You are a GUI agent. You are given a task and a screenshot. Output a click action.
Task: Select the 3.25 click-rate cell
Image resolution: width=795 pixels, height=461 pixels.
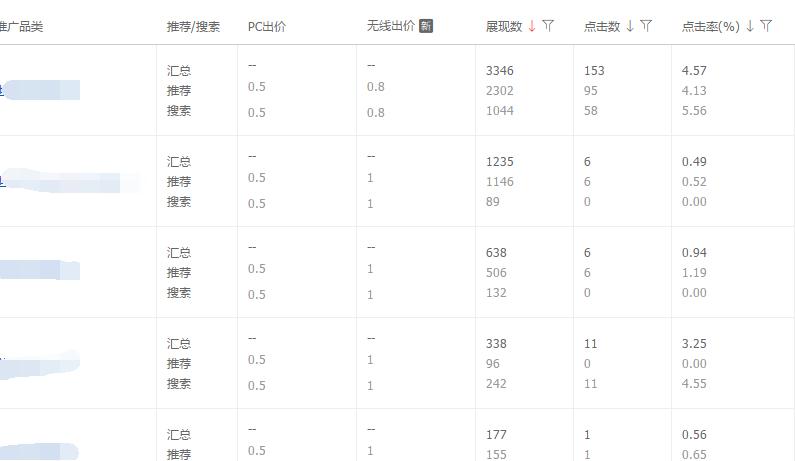(x=694, y=344)
